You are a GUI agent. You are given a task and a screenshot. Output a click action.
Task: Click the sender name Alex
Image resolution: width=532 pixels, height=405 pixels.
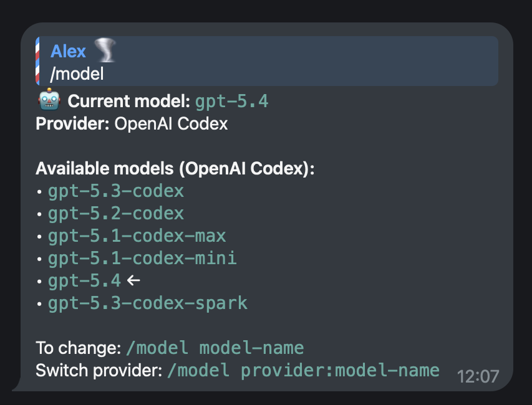point(68,52)
